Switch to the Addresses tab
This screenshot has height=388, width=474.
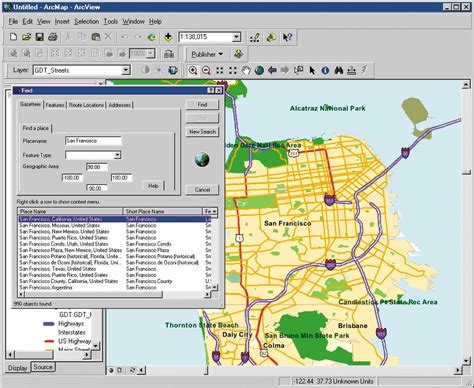click(x=119, y=105)
